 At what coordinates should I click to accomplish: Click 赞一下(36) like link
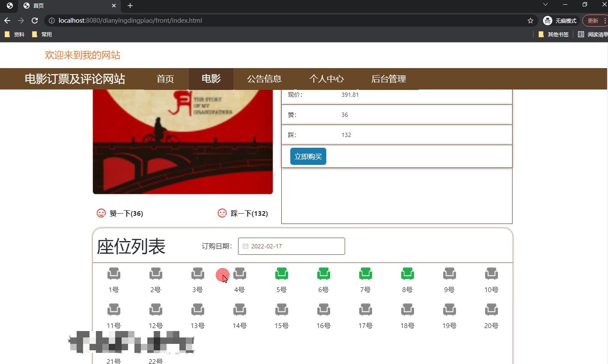coord(126,213)
